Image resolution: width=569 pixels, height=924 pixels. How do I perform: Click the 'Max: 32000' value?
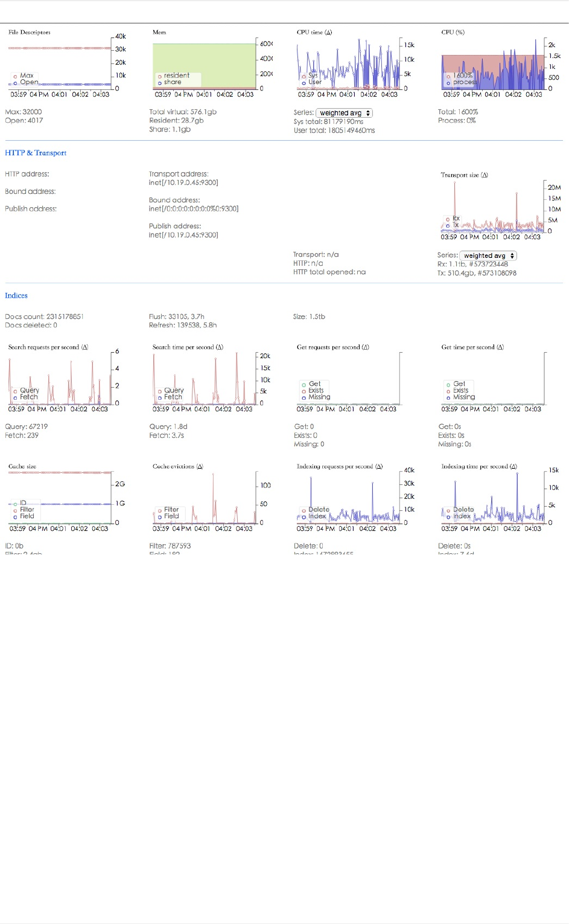24,112
